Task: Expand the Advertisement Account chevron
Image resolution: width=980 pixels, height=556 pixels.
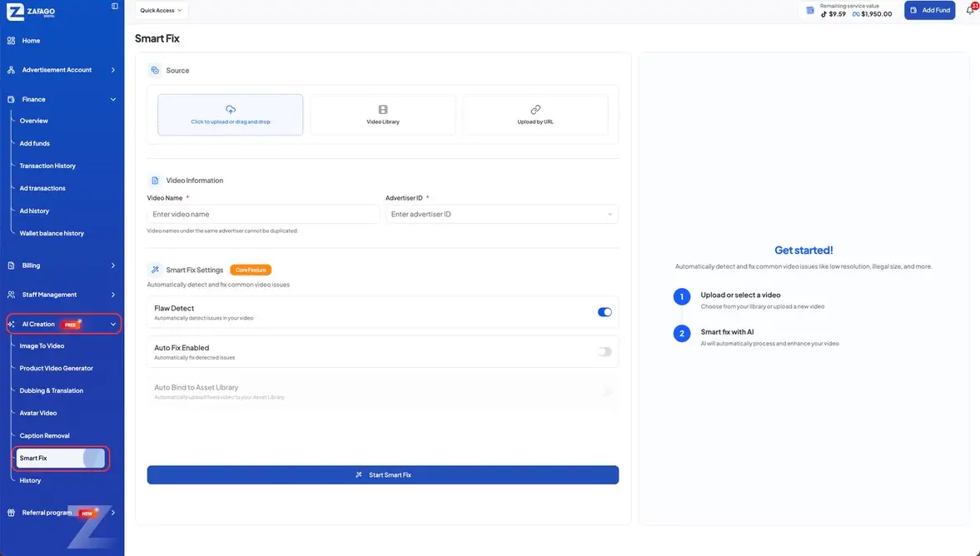Action: click(x=113, y=70)
